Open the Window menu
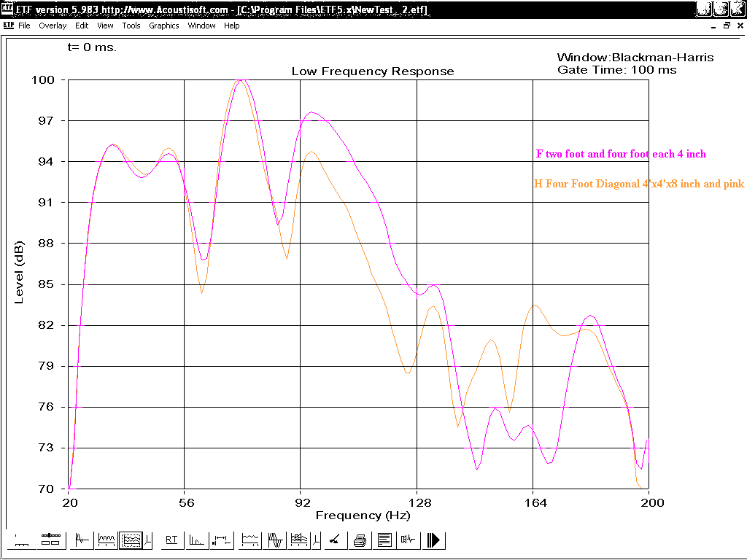 pos(201,26)
